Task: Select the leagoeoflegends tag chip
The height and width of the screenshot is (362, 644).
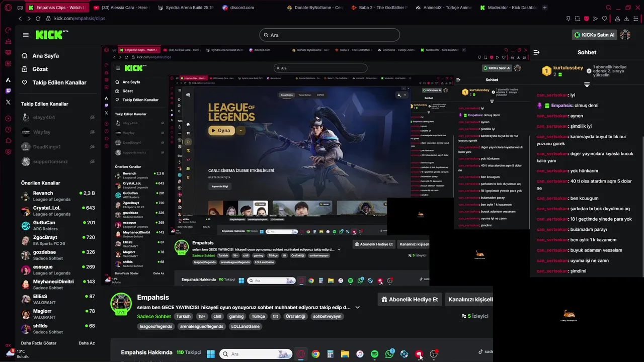Action: (156, 326)
